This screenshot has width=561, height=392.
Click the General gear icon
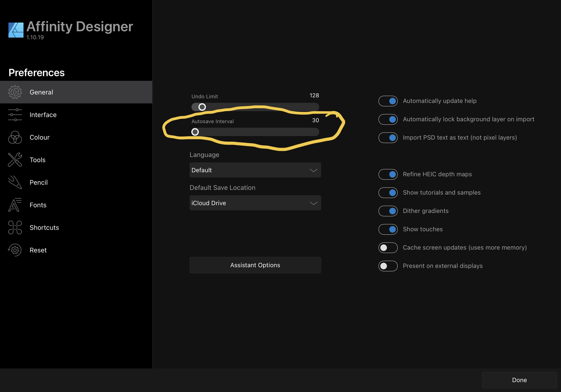tap(15, 92)
